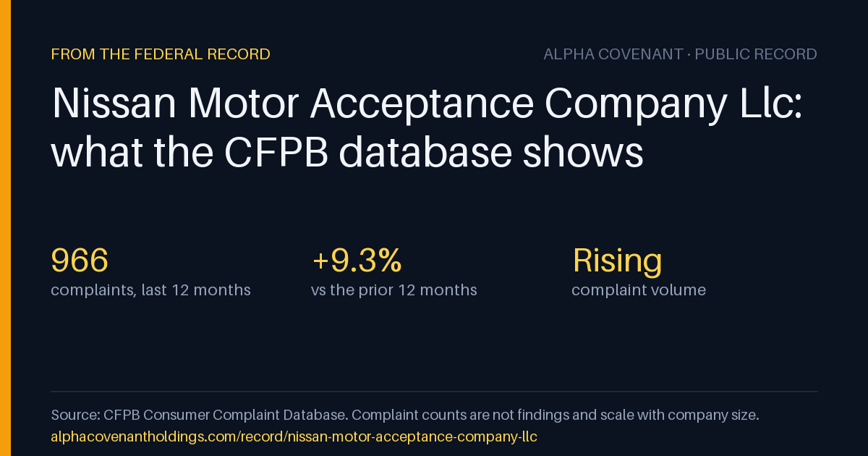Select the 'ALPHA COVENANT' header text

point(613,54)
